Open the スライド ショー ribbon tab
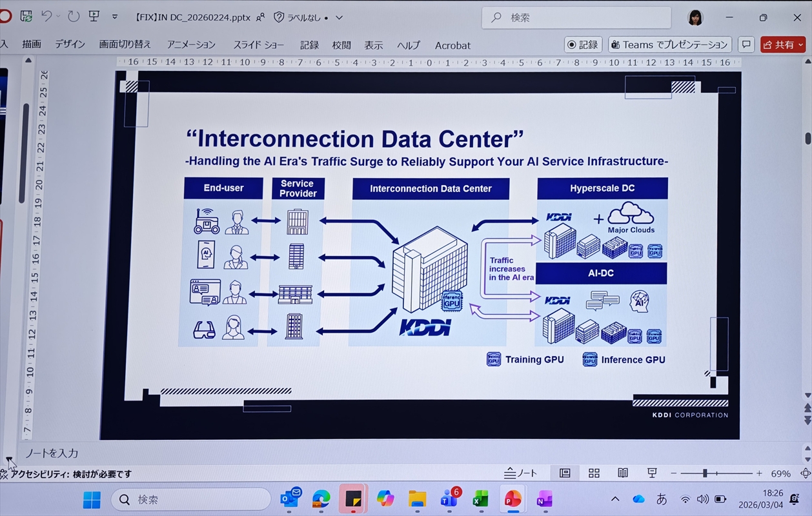 [x=258, y=45]
